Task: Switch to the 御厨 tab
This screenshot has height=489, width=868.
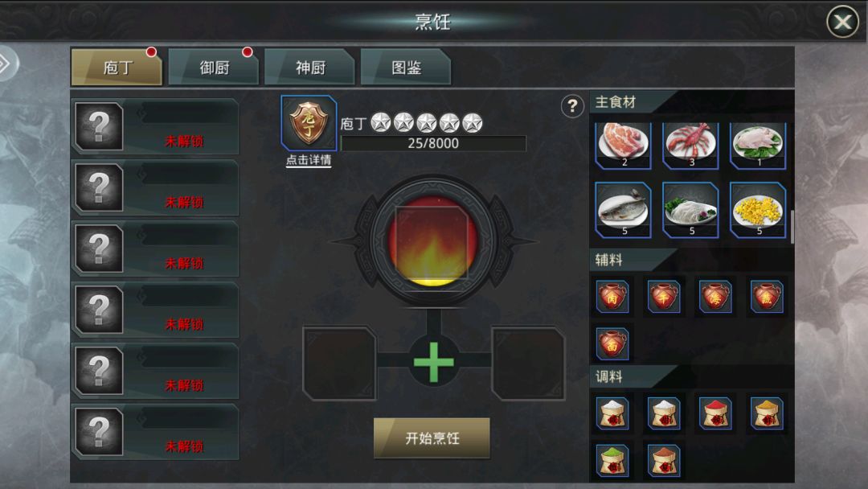Action: pos(213,67)
